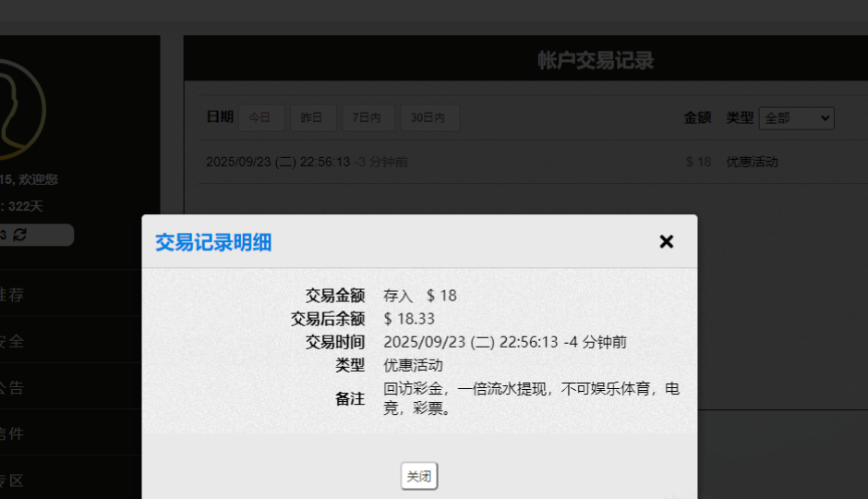Click the $ 18 amount in record list

pos(698,162)
